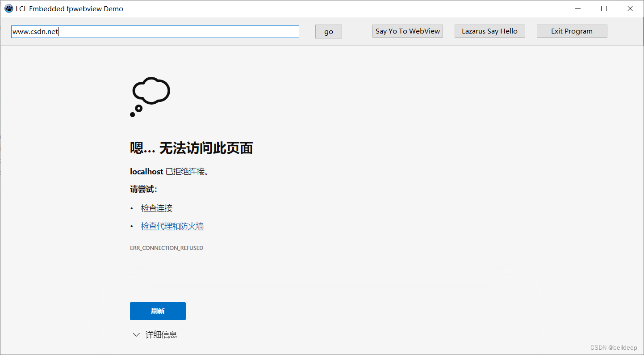Click the localhost 已拒绝连接 message
This screenshot has width=644, height=355.
(169, 172)
